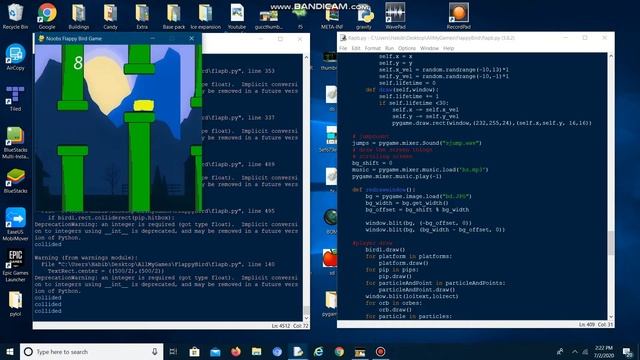Open the Window menu in the IDLE editor
640x360 pixels.
coord(429,48)
